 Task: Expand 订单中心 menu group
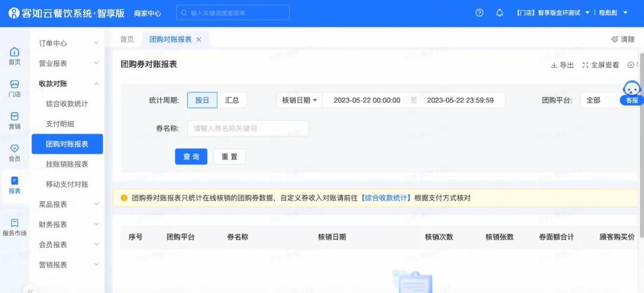[69, 43]
